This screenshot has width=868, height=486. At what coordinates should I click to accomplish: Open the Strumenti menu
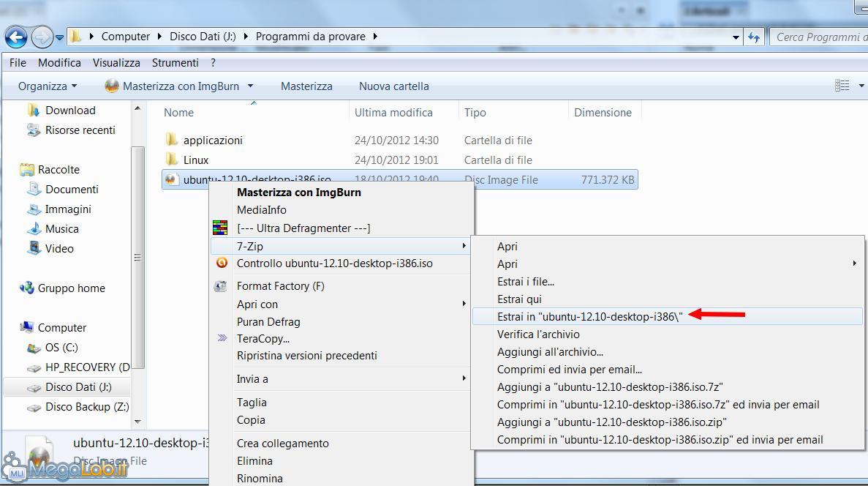coord(175,63)
